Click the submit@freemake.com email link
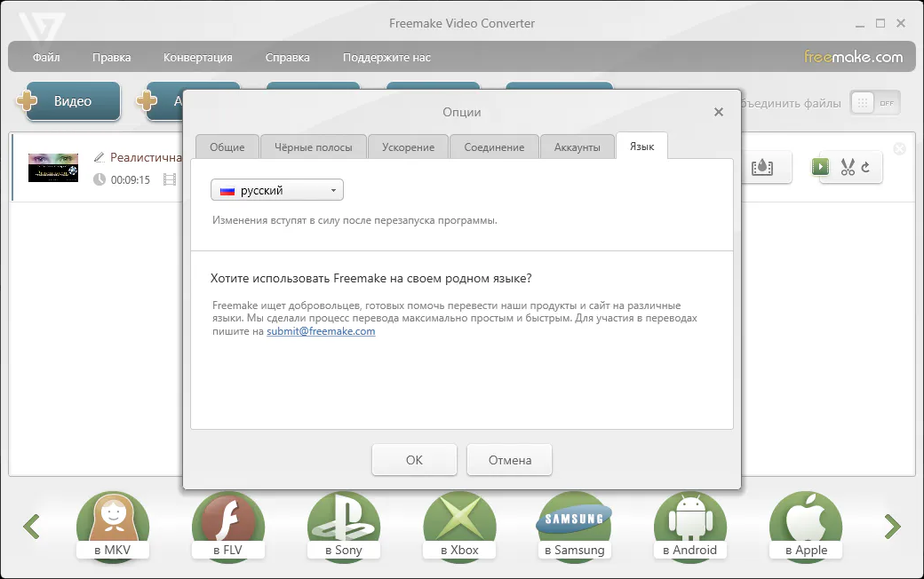924x579 pixels. tap(321, 331)
